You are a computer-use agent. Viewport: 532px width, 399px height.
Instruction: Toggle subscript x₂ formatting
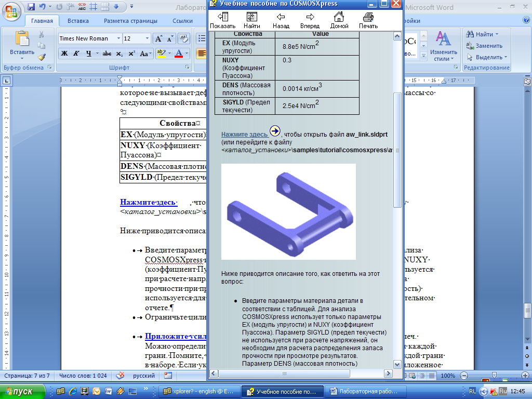(119, 54)
